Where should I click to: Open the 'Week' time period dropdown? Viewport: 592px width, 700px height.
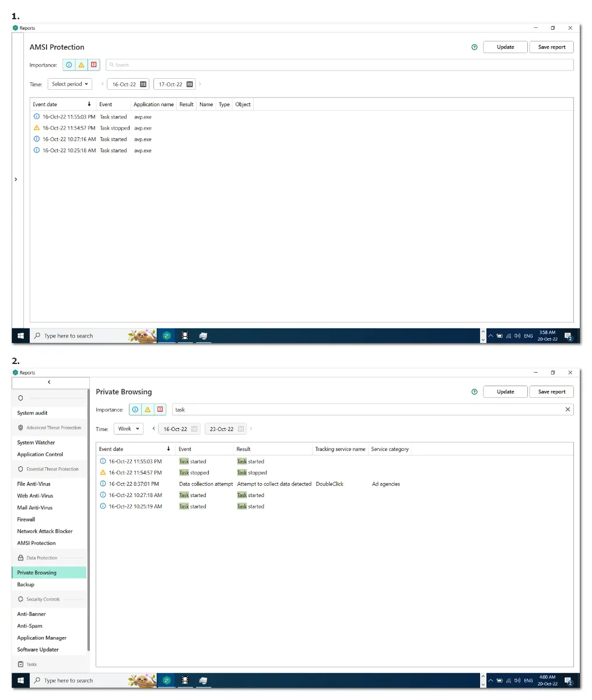click(x=128, y=429)
